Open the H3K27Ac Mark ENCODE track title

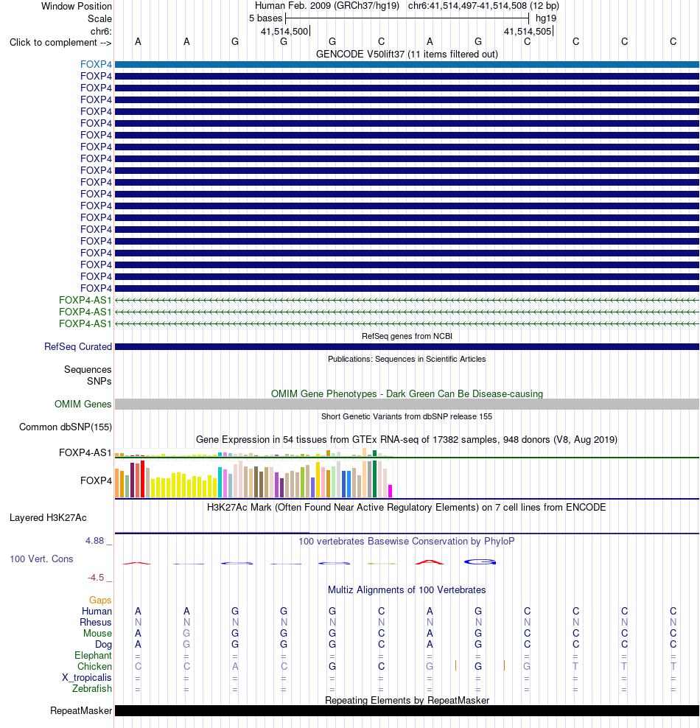click(x=407, y=507)
